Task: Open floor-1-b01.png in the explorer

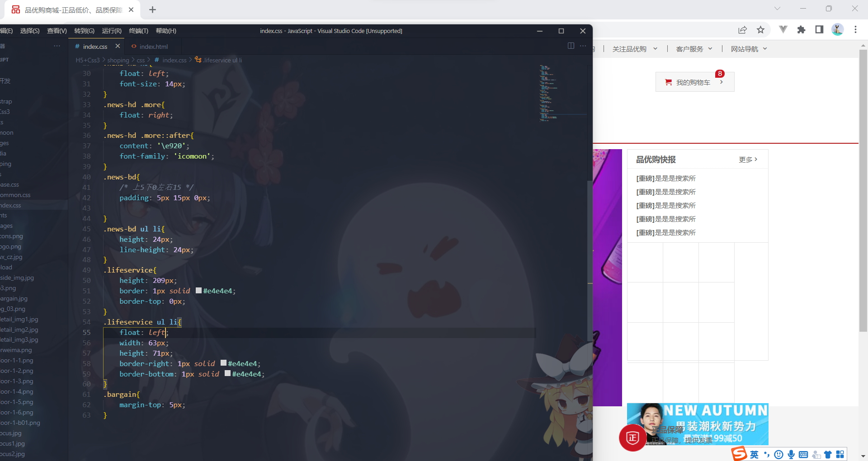Action: (x=20, y=423)
